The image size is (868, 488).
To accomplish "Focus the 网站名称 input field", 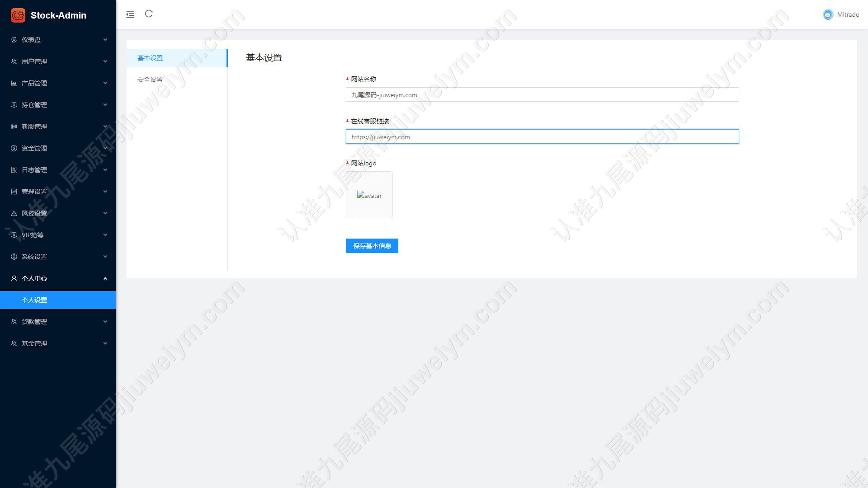I will coord(542,94).
